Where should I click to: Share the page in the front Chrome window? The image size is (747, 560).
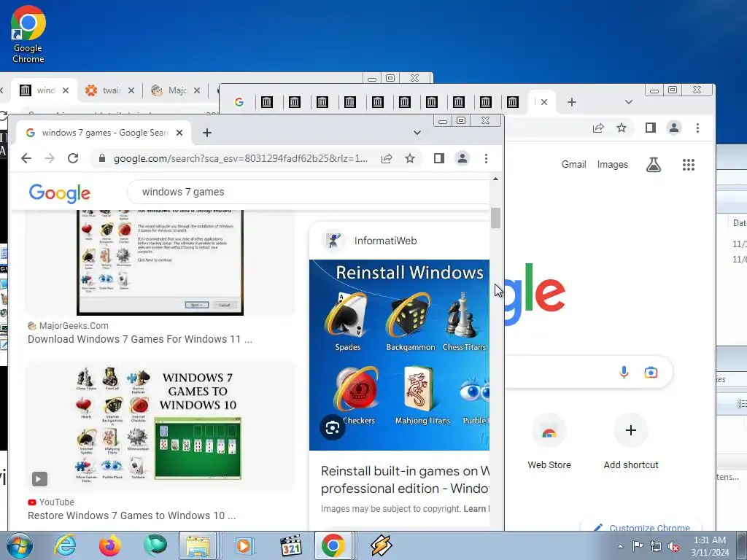(387, 158)
